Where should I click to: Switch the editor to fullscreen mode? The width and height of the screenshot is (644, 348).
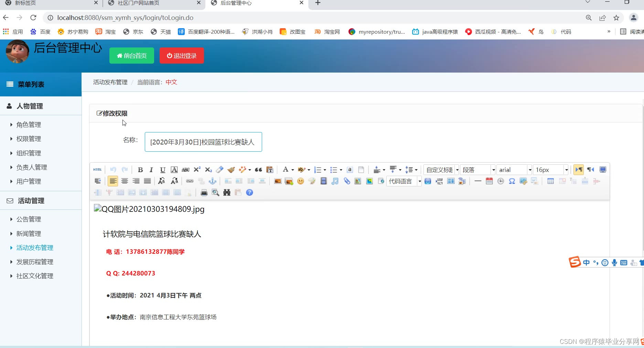pos(603,170)
